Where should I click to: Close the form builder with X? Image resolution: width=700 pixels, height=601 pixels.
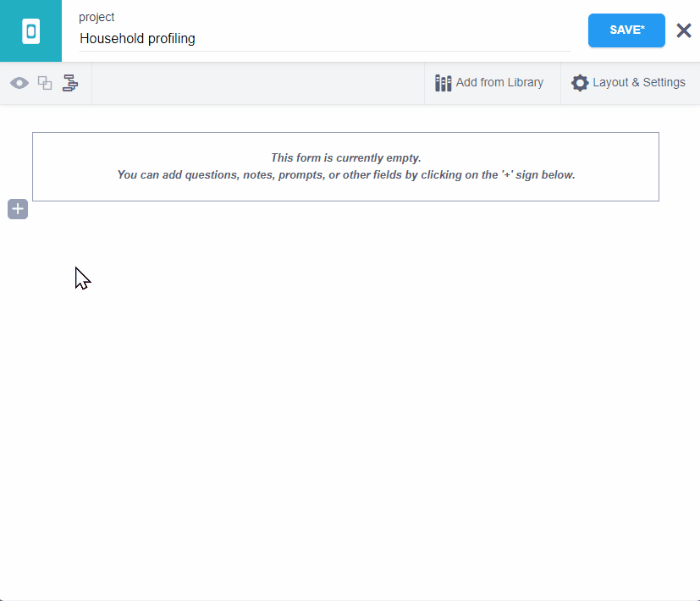(x=684, y=30)
